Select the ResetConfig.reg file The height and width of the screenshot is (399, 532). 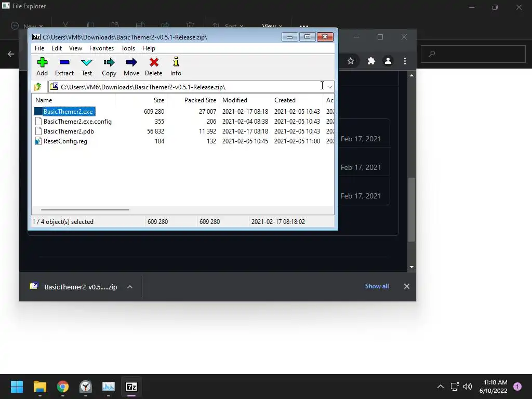pos(65,141)
